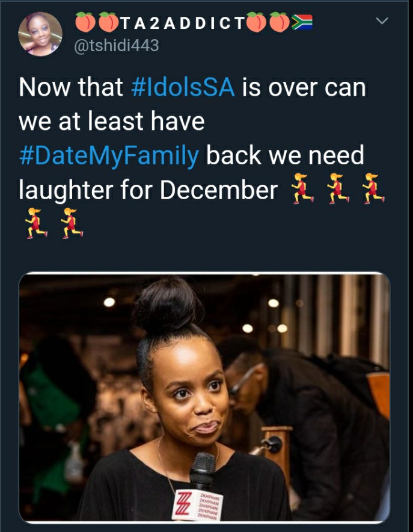
Task: Click the tweet text 'laughter for December'
Action: pyautogui.click(x=148, y=190)
